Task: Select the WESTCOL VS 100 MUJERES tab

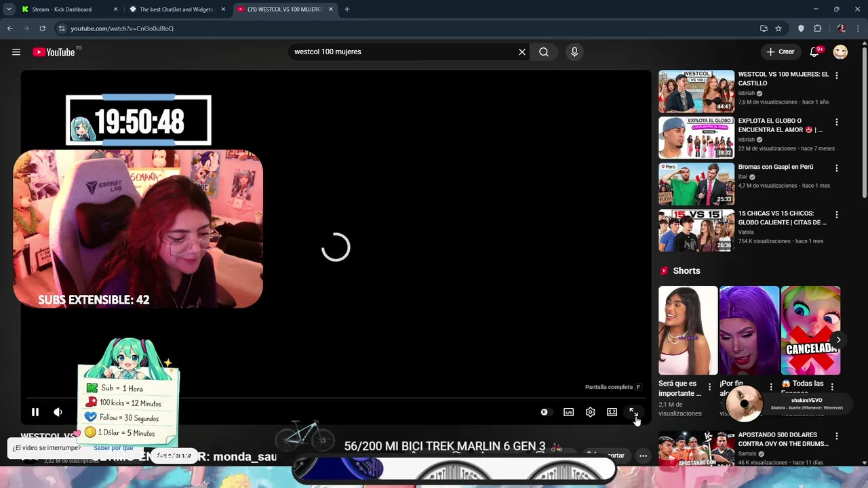Action: tap(285, 9)
